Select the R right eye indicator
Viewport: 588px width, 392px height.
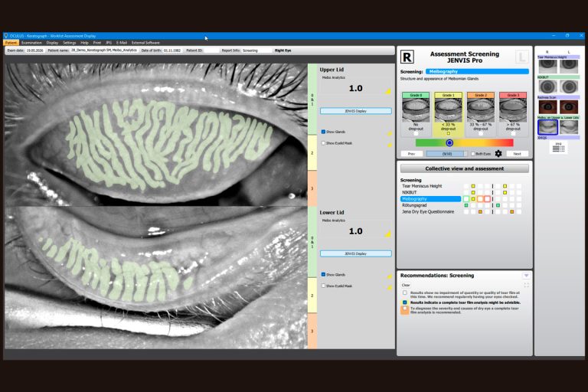(x=407, y=57)
